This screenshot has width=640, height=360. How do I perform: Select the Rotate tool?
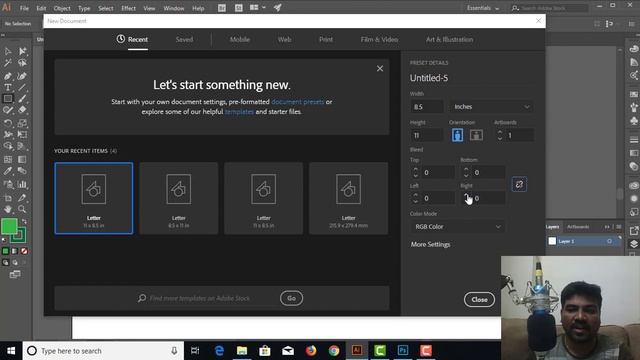coord(8,123)
